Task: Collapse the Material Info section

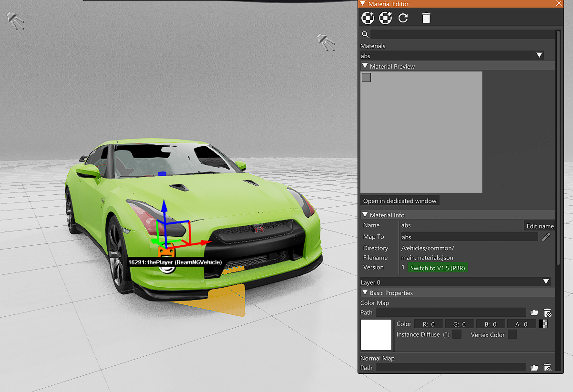Action: [365, 215]
